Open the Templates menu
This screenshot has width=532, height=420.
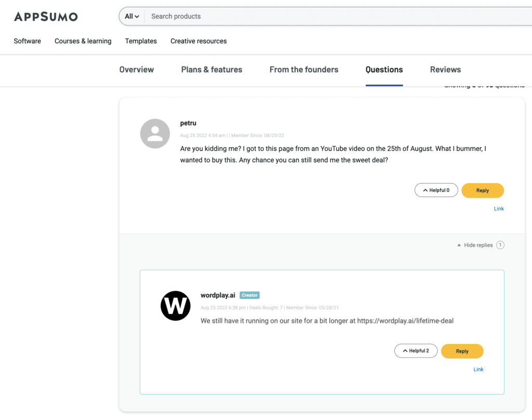[141, 41]
